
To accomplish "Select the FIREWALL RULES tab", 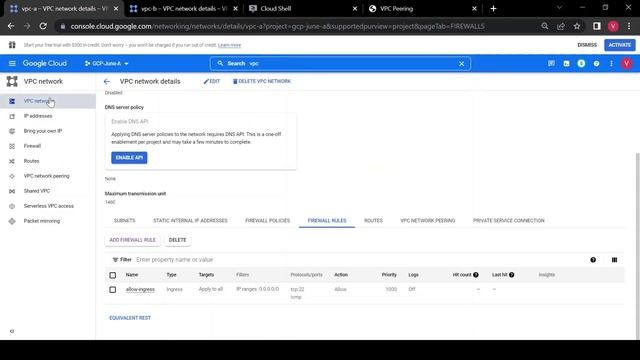I will coord(327,220).
